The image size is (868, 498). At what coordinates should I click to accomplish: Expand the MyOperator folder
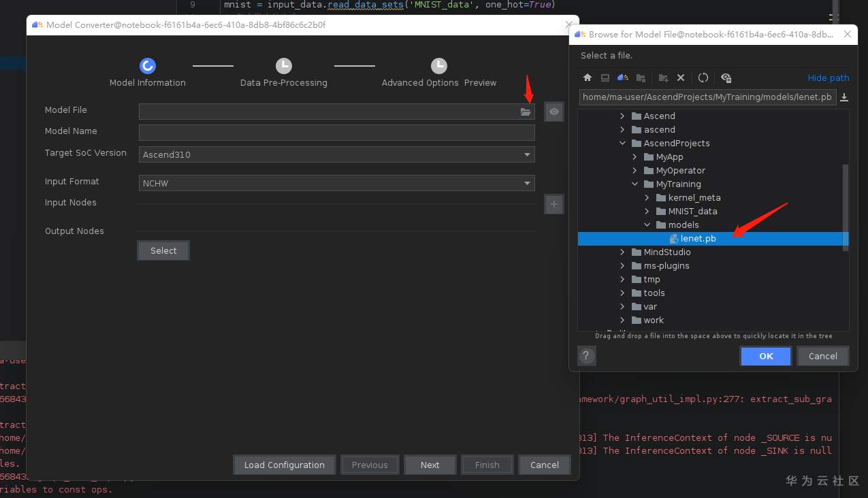click(x=634, y=171)
